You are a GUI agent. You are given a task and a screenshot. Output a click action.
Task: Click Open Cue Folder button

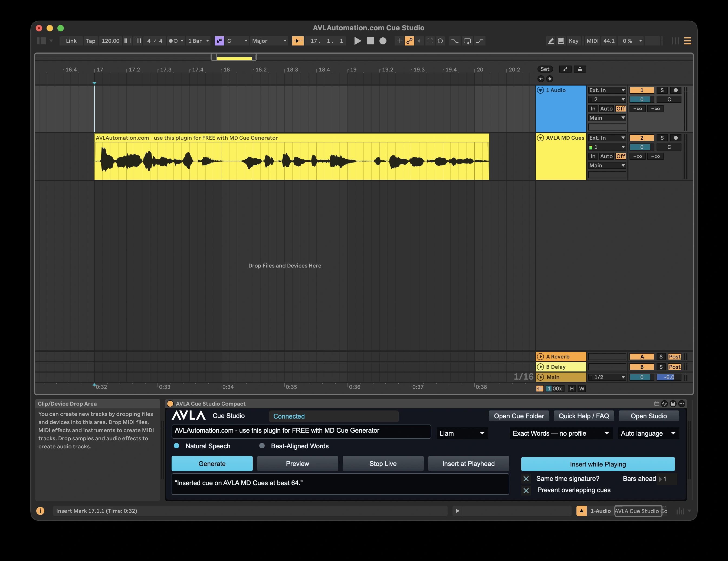click(x=519, y=416)
